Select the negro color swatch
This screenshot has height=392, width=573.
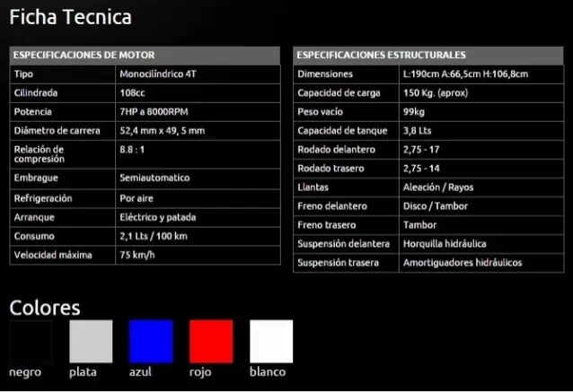point(31,341)
